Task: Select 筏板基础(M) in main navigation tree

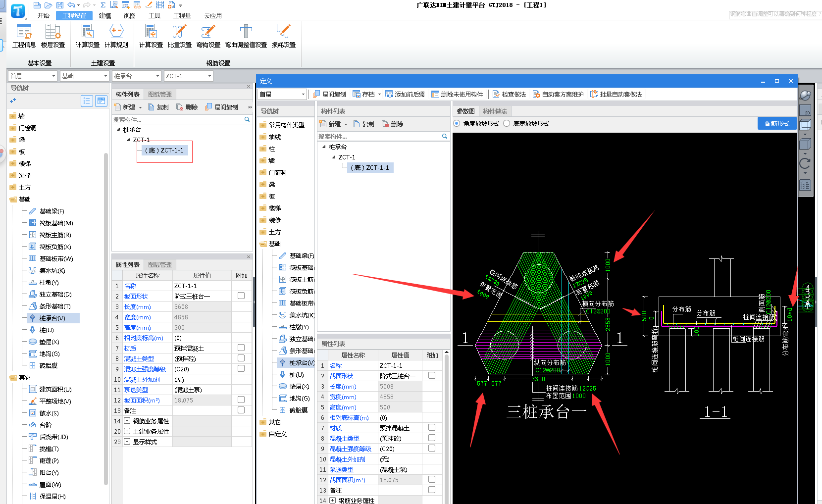Action: point(51,223)
